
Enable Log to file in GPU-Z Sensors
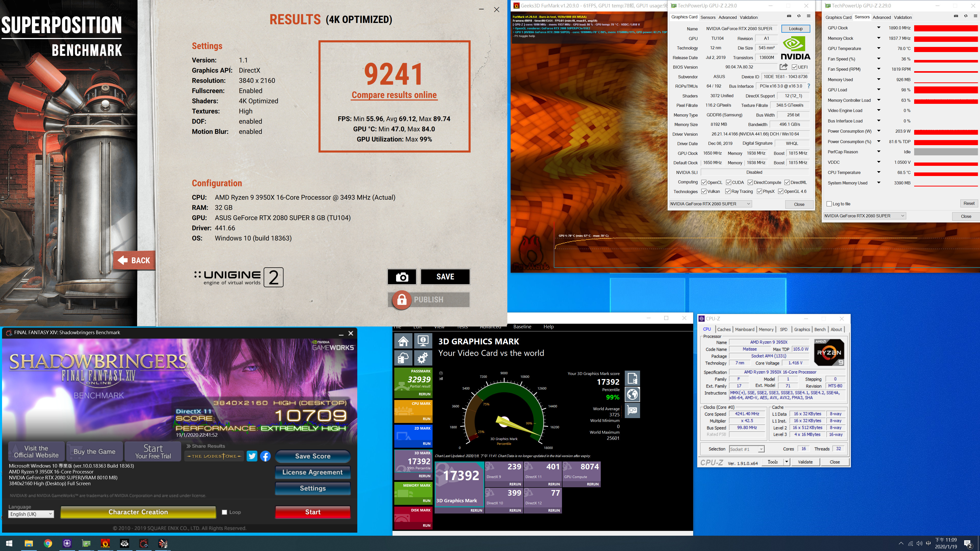829,204
